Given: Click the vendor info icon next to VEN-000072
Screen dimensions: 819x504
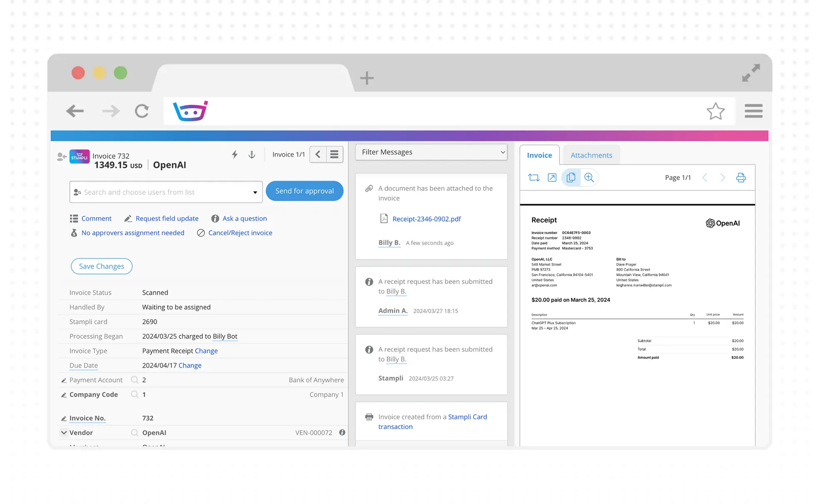Looking at the screenshot, I should click(342, 432).
